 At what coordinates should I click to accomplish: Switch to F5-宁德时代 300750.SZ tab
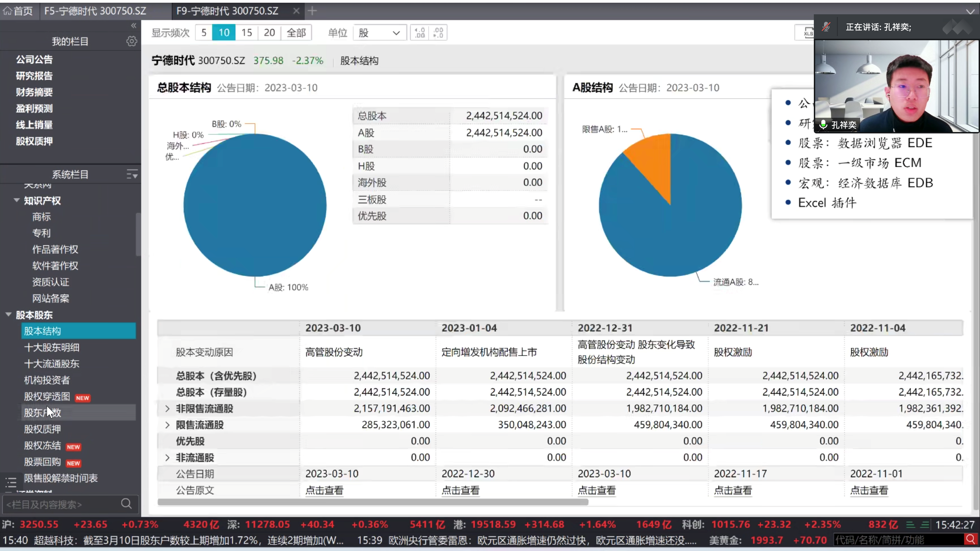coord(95,11)
